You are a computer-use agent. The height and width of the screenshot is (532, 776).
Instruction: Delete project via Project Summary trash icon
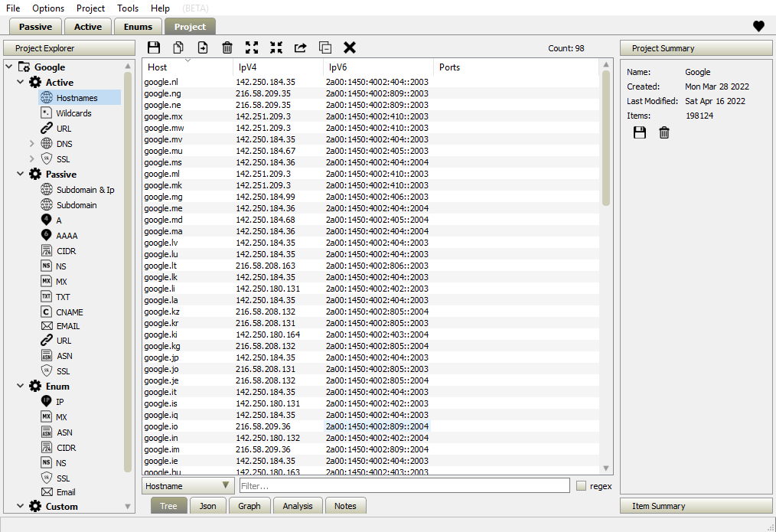[664, 132]
